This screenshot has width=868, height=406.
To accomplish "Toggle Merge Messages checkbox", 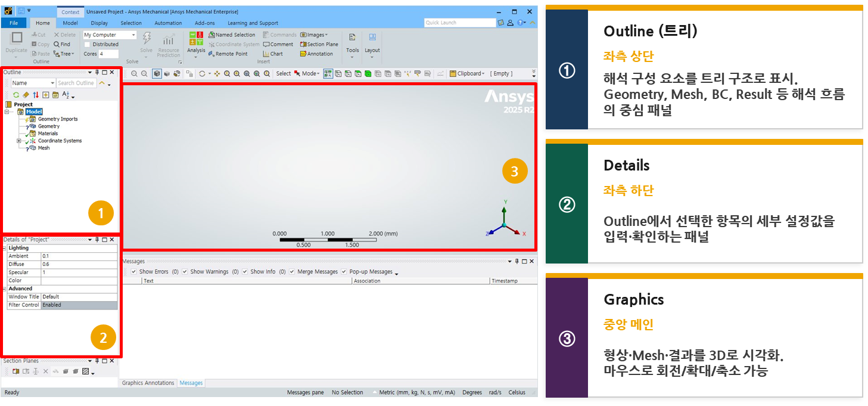I will point(292,272).
